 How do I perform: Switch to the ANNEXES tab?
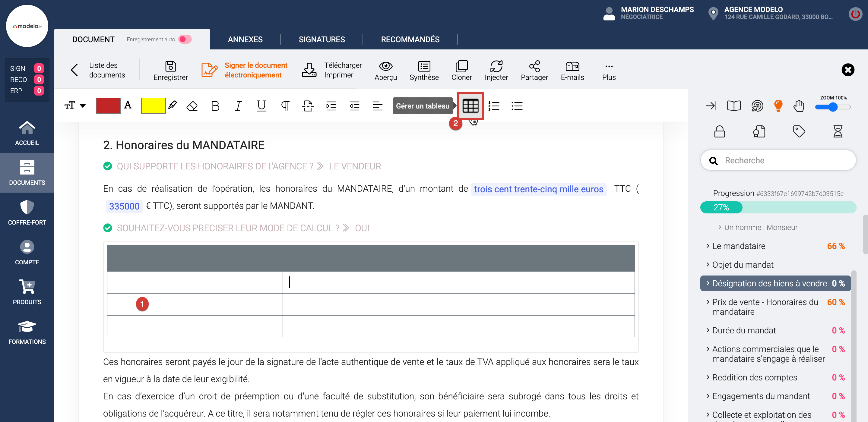pos(245,39)
